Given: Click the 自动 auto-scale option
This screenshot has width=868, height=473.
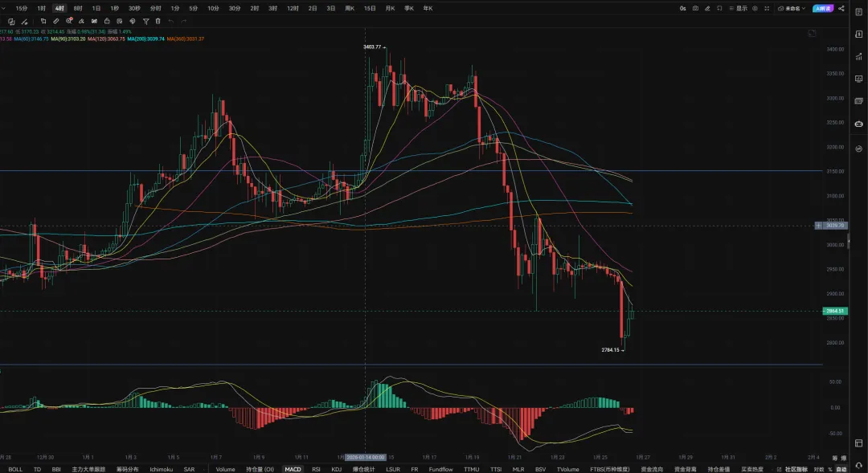Looking at the screenshot, I should (841, 469).
